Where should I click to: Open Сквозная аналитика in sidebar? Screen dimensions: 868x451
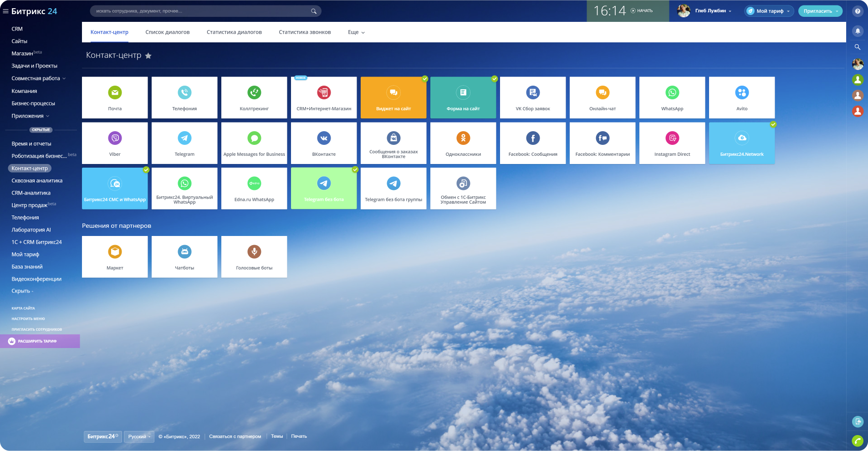pyautogui.click(x=37, y=181)
